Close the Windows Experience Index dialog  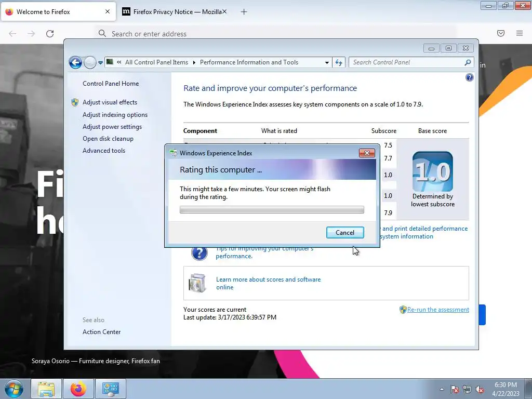click(x=367, y=153)
